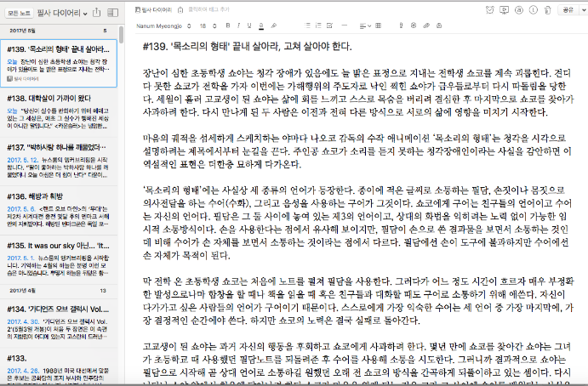This screenshot has height=386, width=588.
Task: Open note #135. It was our sky
Action: [59, 259]
